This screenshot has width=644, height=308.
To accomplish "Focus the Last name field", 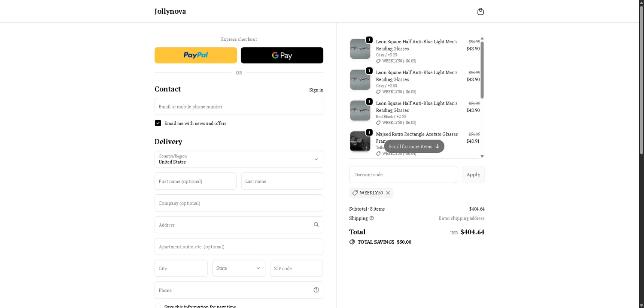I will (282, 181).
